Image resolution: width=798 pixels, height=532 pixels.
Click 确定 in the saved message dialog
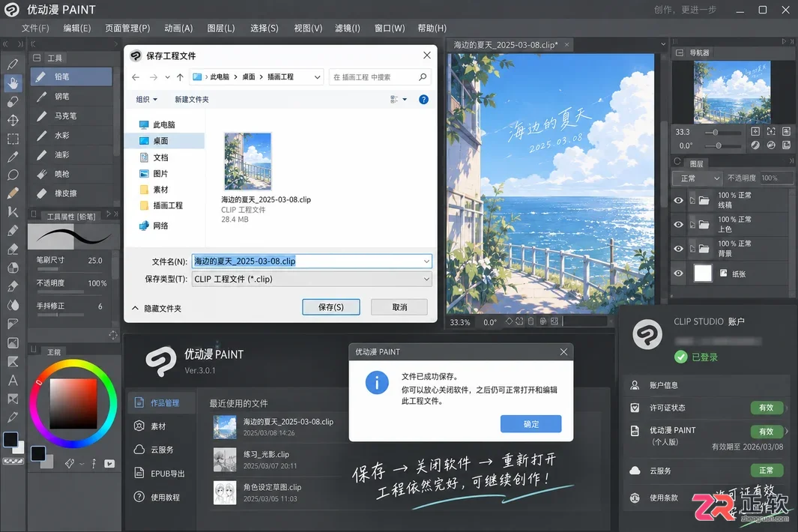[531, 423]
